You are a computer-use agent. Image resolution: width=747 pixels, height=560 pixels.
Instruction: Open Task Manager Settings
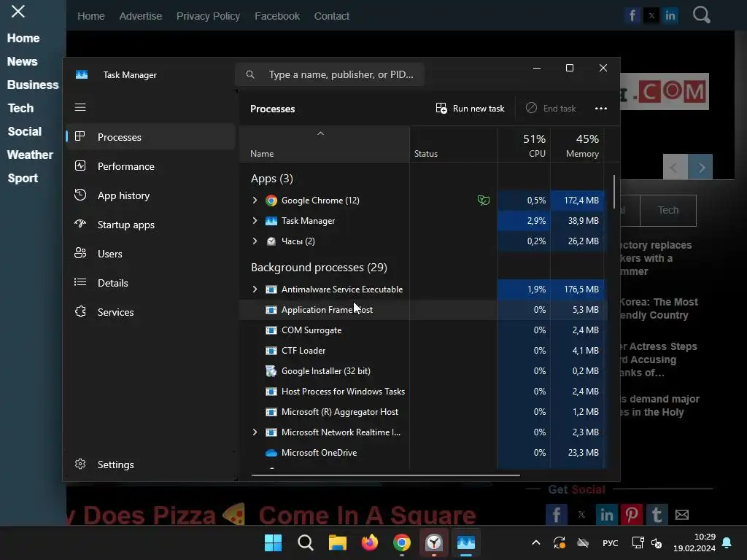tap(150, 464)
